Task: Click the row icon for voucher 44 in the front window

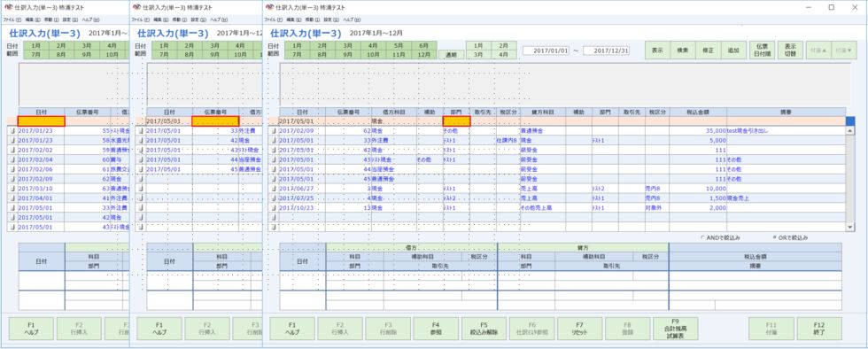Action: [x=274, y=169]
